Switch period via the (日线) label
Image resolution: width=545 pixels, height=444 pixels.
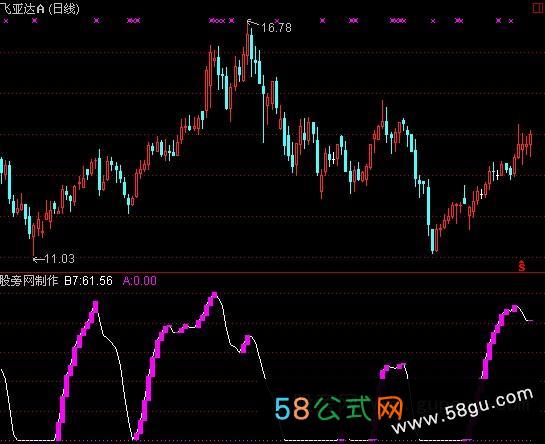coord(64,8)
